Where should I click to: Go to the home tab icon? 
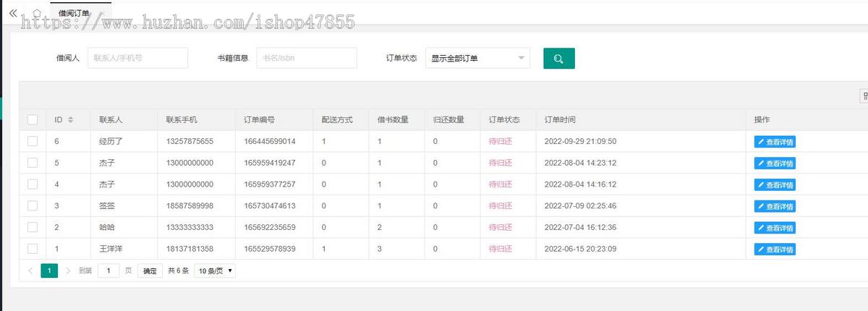(x=37, y=12)
